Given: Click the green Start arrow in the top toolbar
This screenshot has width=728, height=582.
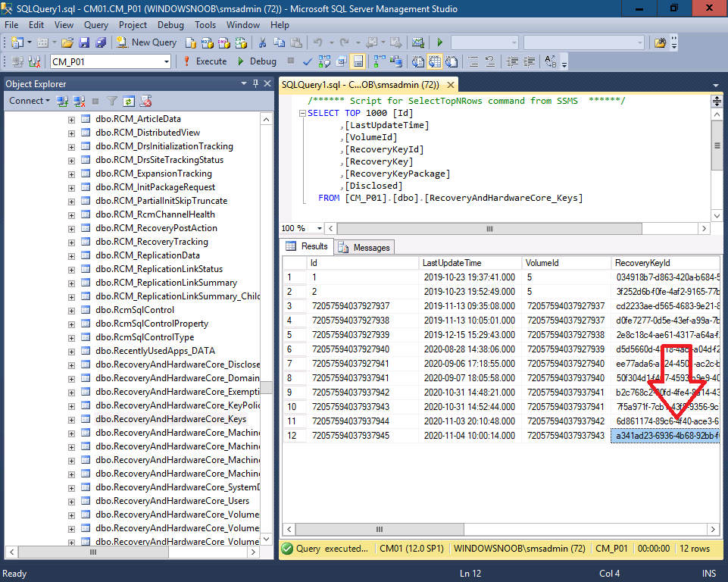Looking at the screenshot, I should pyautogui.click(x=439, y=42).
